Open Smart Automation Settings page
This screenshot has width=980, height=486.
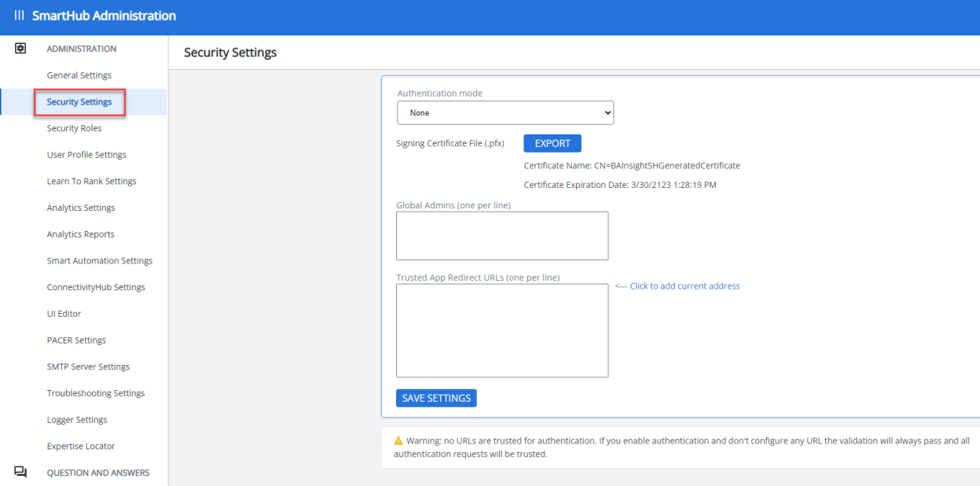pos(100,261)
